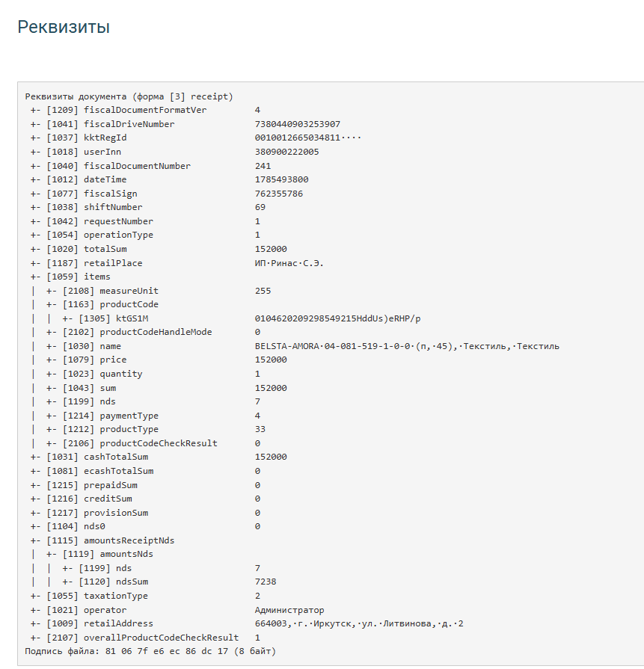Click the kktRegId tree row
Screen dimensions: 644x669
coord(195,138)
